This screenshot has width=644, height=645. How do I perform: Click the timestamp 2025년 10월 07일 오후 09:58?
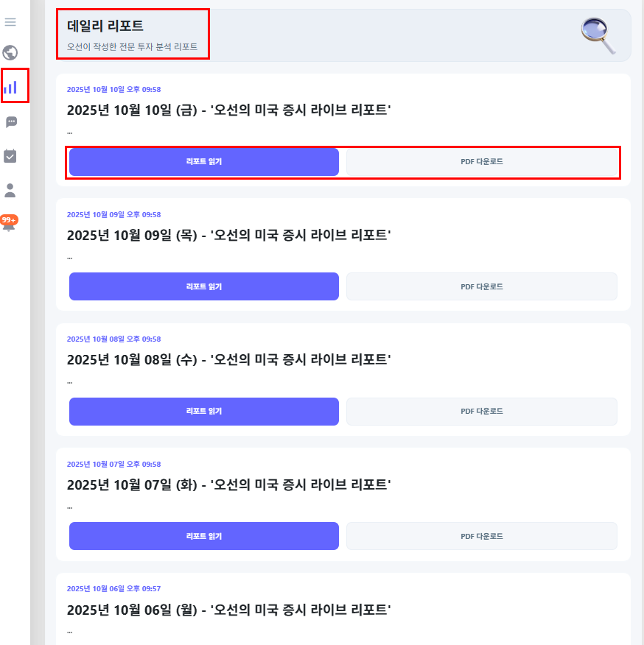(113, 464)
